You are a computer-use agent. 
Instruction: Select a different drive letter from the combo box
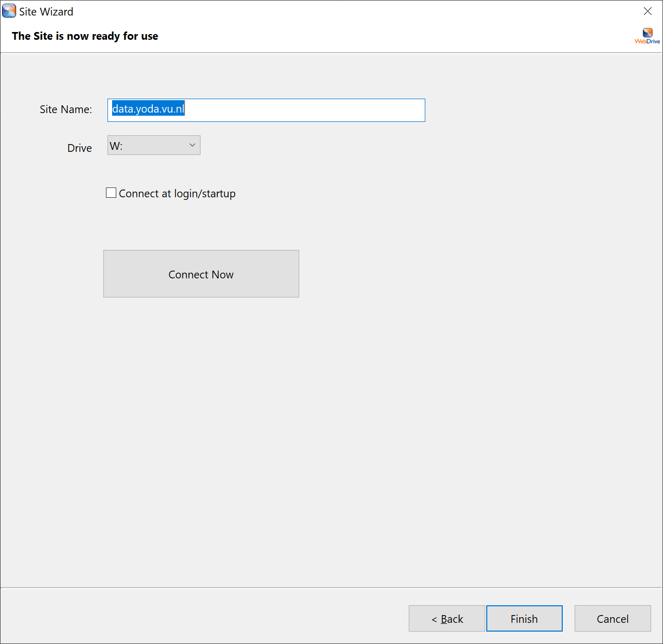(x=153, y=145)
